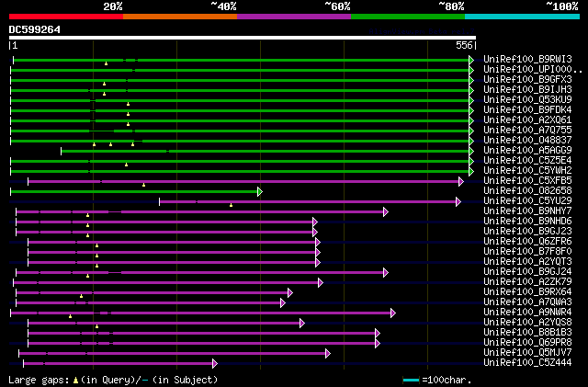This screenshot has width=588, height=387.
Task: Click the green alignment bar for B9IJH3
Action: (240, 90)
